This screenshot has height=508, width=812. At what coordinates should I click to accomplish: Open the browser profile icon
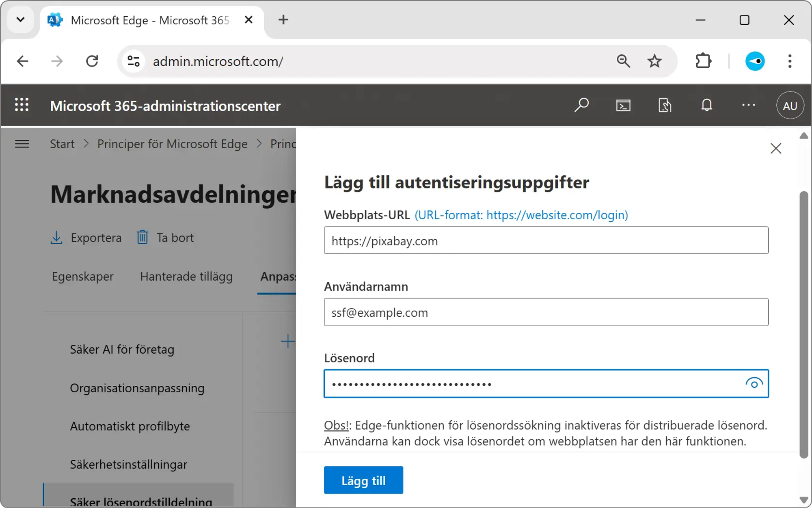[x=755, y=61]
